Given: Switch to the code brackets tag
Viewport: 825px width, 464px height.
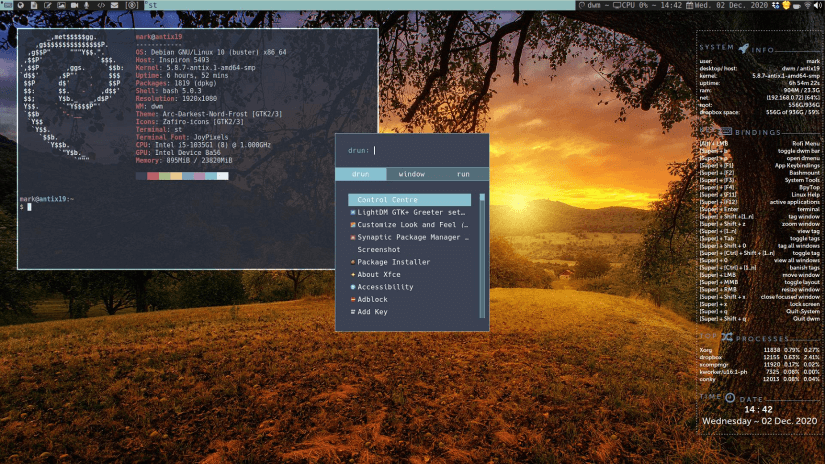Looking at the screenshot, I should (101, 5).
